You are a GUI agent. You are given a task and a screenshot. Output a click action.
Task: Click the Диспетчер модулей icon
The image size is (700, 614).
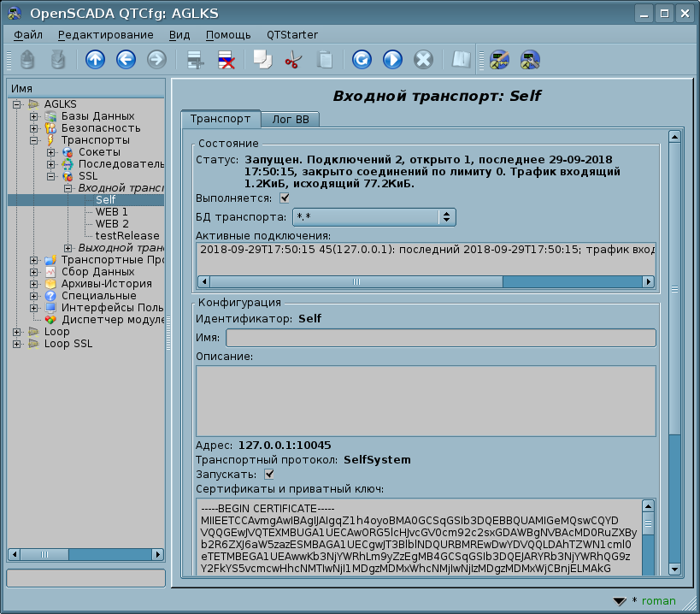(50, 320)
